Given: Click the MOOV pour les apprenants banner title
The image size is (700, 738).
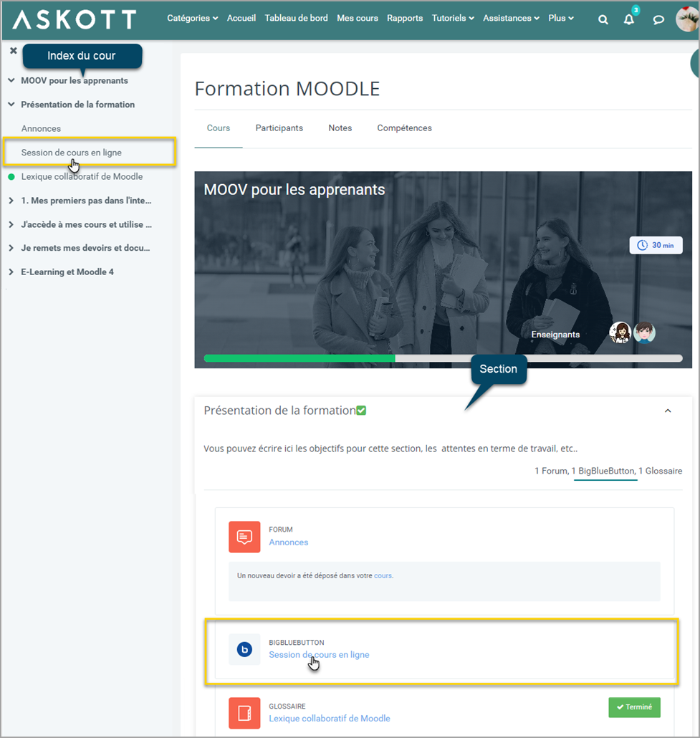Looking at the screenshot, I should (294, 189).
